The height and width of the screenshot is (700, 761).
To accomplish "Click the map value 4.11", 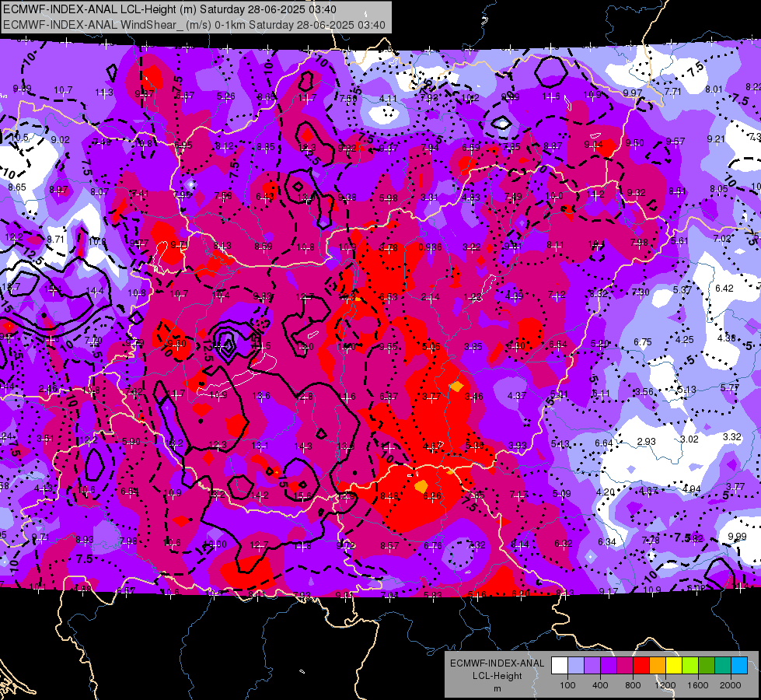I will pos(388,99).
